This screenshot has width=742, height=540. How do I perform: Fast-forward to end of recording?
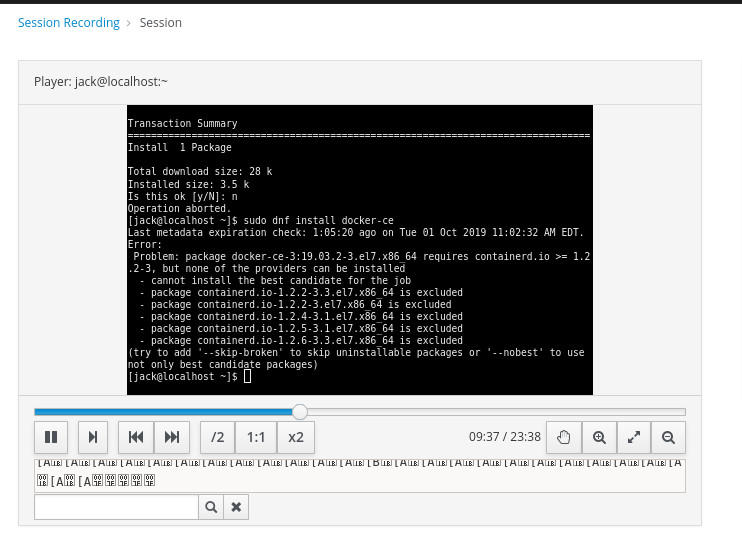[172, 437]
